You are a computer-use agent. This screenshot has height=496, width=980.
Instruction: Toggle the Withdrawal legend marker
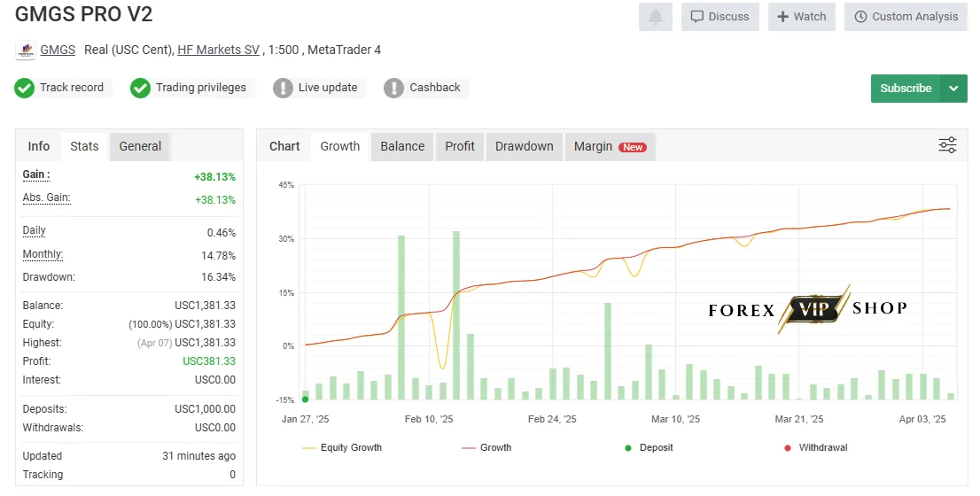click(816, 448)
